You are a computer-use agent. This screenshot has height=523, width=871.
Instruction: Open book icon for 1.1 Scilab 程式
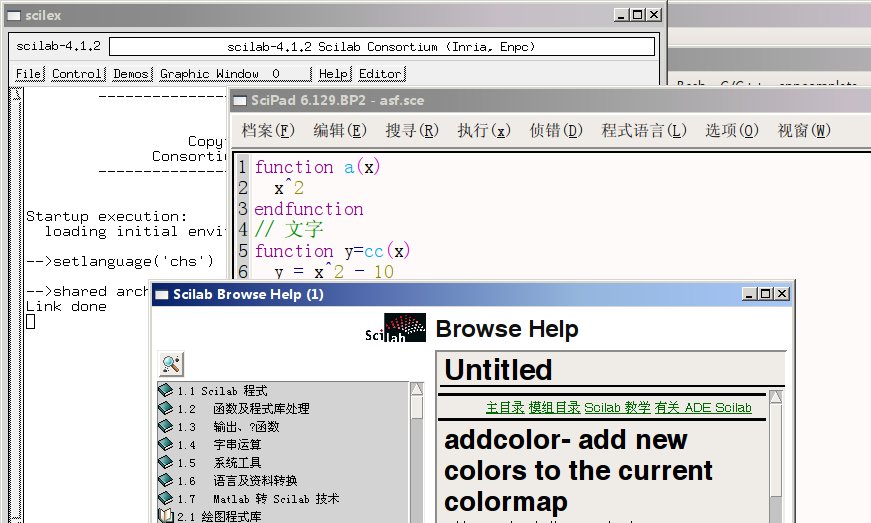click(166, 390)
